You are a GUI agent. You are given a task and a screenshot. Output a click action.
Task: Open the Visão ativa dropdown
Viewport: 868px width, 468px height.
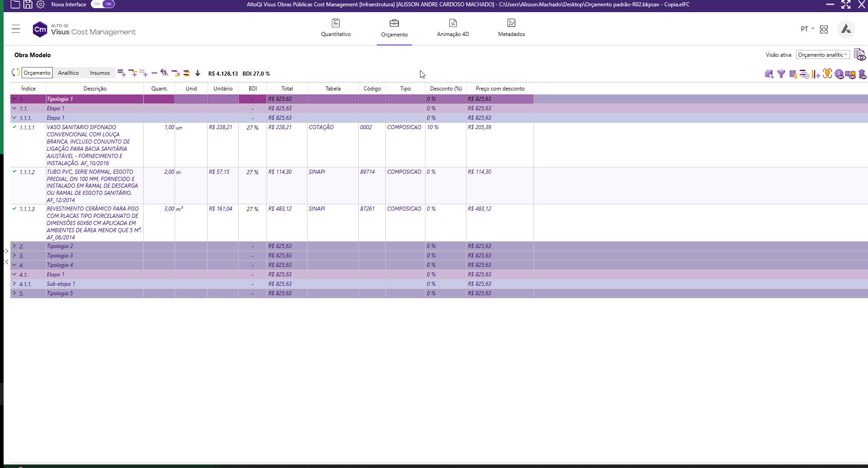823,54
